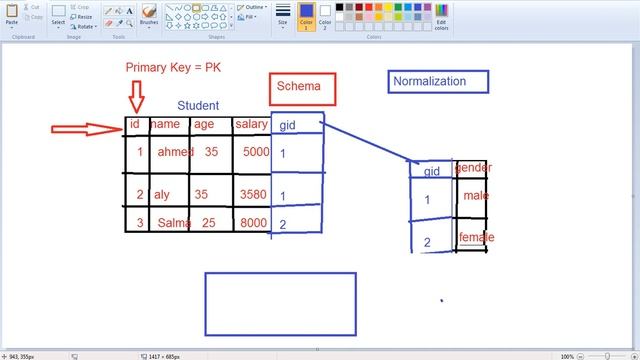Click the Resize command

click(x=81, y=17)
